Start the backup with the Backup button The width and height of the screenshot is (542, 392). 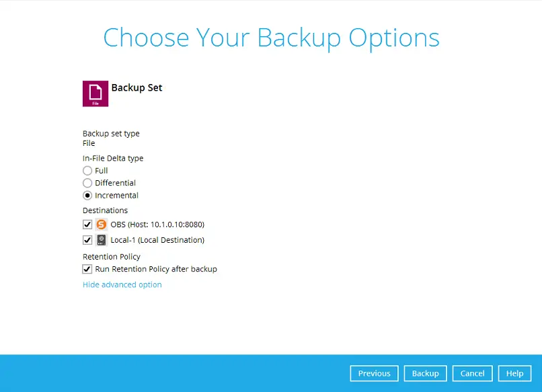point(425,374)
